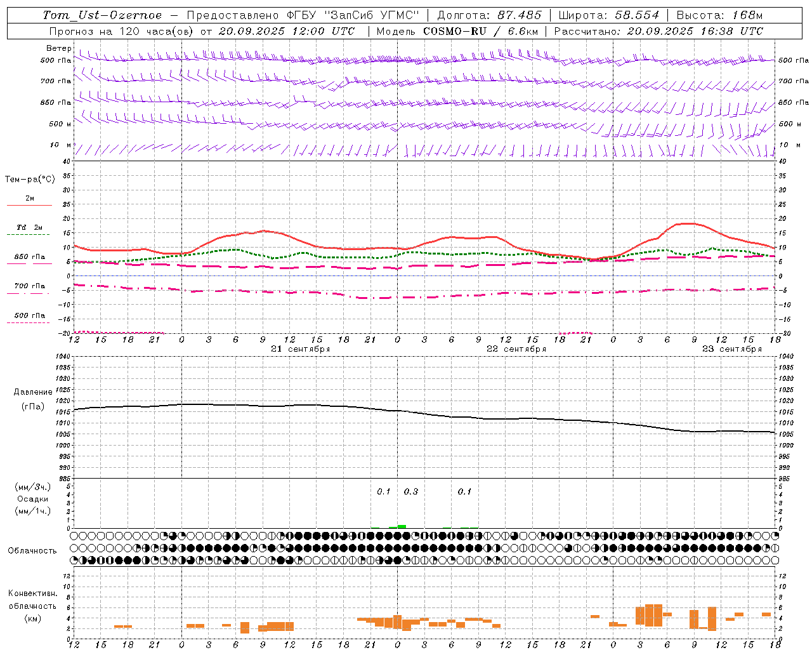The width and height of the screenshot is (812, 650).
Task: Click the "Конвективн." convective cloud label
Action: 33,594
